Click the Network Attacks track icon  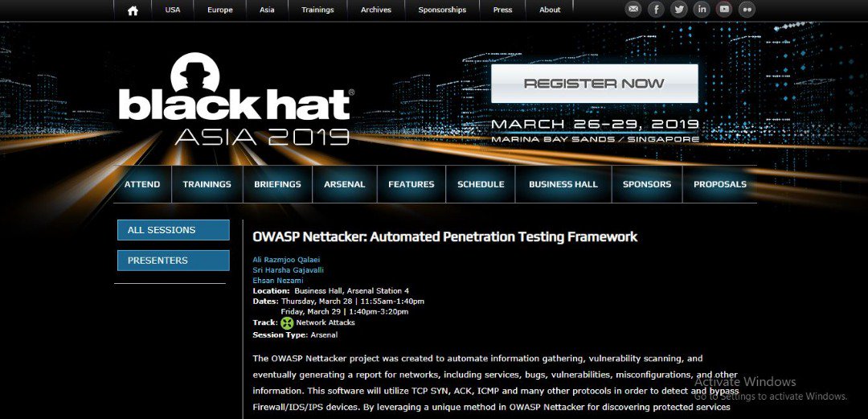click(x=287, y=323)
